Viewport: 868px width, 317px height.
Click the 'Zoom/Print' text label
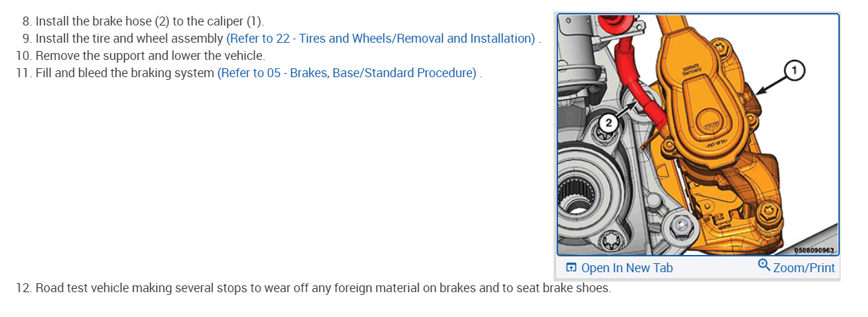click(x=804, y=268)
